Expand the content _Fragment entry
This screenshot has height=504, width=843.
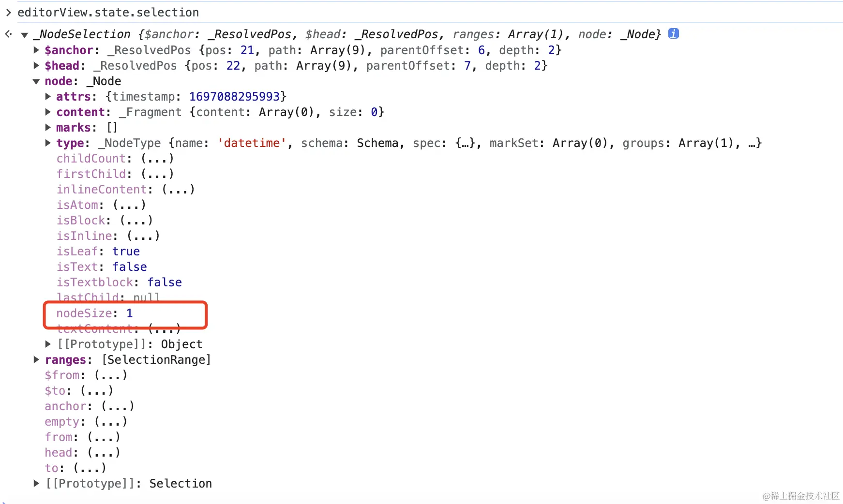48,112
